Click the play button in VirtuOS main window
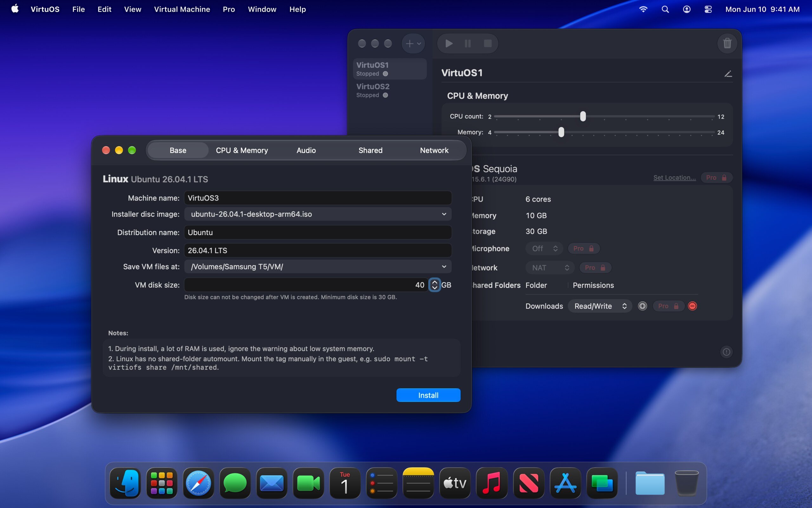Image resolution: width=812 pixels, height=508 pixels. tap(449, 43)
